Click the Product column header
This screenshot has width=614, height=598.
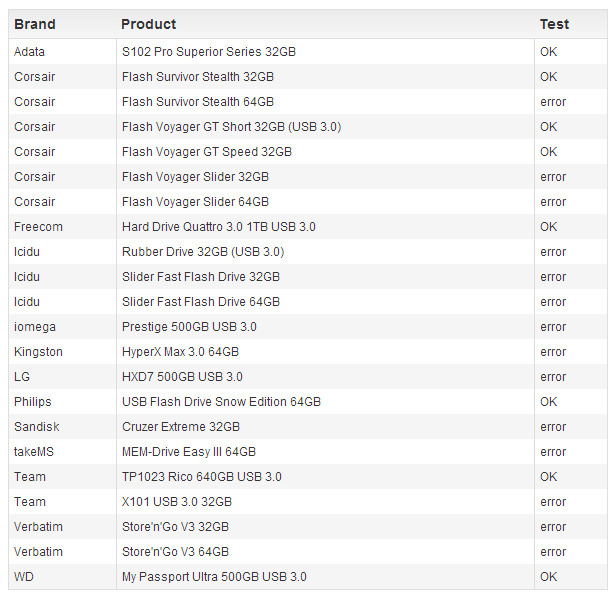click(x=148, y=24)
